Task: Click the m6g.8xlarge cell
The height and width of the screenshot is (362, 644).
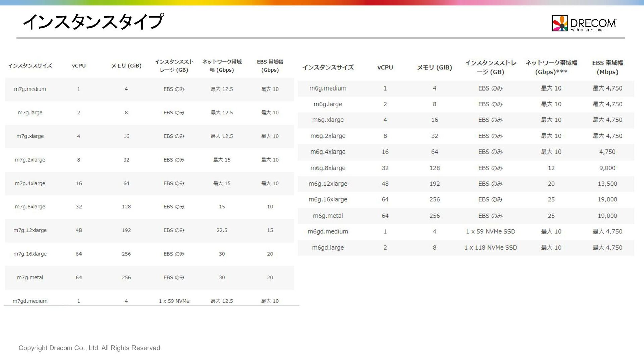Action: coord(328,168)
